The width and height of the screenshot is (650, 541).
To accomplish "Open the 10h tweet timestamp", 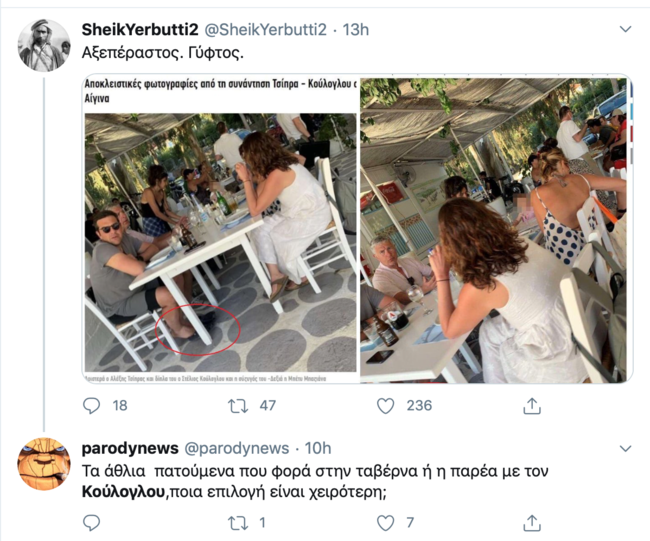I will tap(317, 448).
